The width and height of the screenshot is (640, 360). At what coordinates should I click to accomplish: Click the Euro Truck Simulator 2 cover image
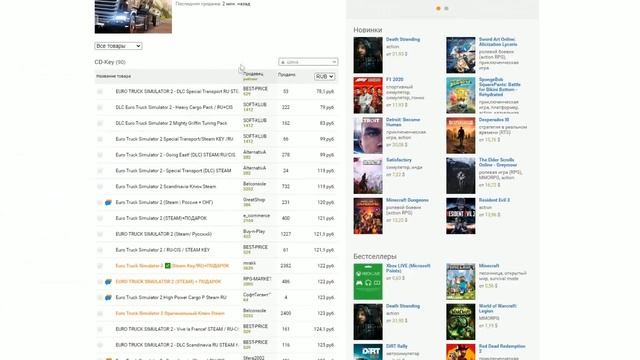pos(133,16)
